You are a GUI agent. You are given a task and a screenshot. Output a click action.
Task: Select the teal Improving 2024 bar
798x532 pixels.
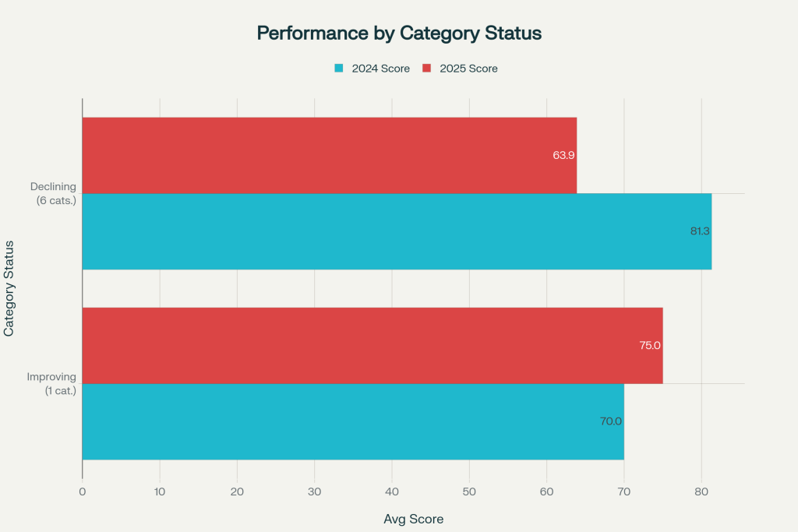[x=352, y=421]
